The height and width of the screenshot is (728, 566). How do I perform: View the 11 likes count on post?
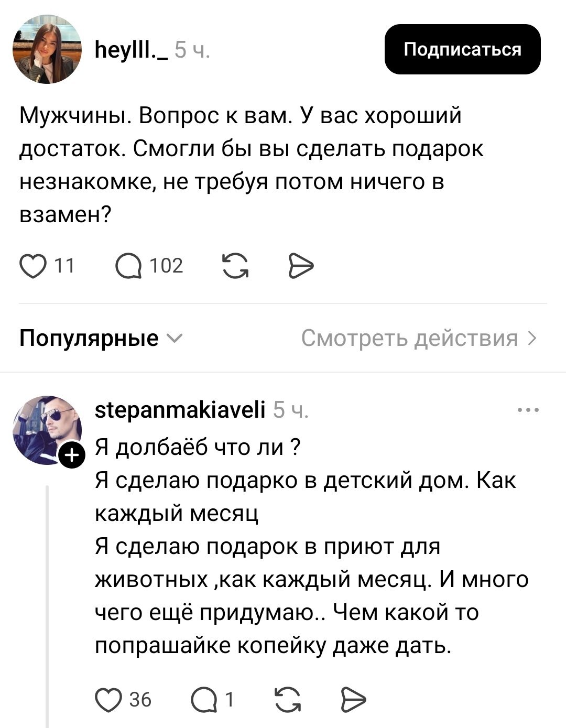click(x=65, y=266)
